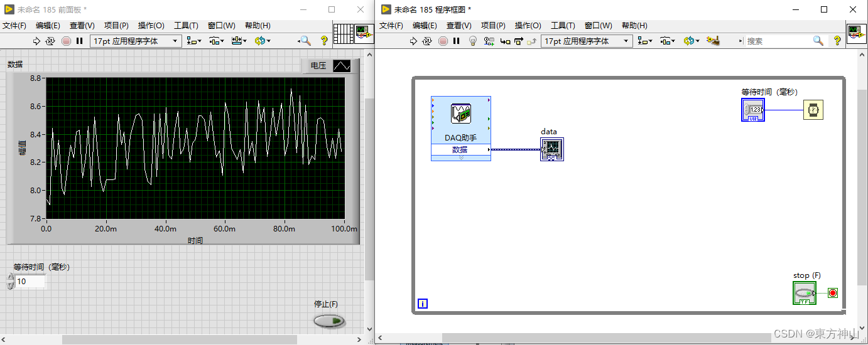Click the 数据 graph label
Image resolution: width=868 pixels, height=345 pixels.
[15, 64]
